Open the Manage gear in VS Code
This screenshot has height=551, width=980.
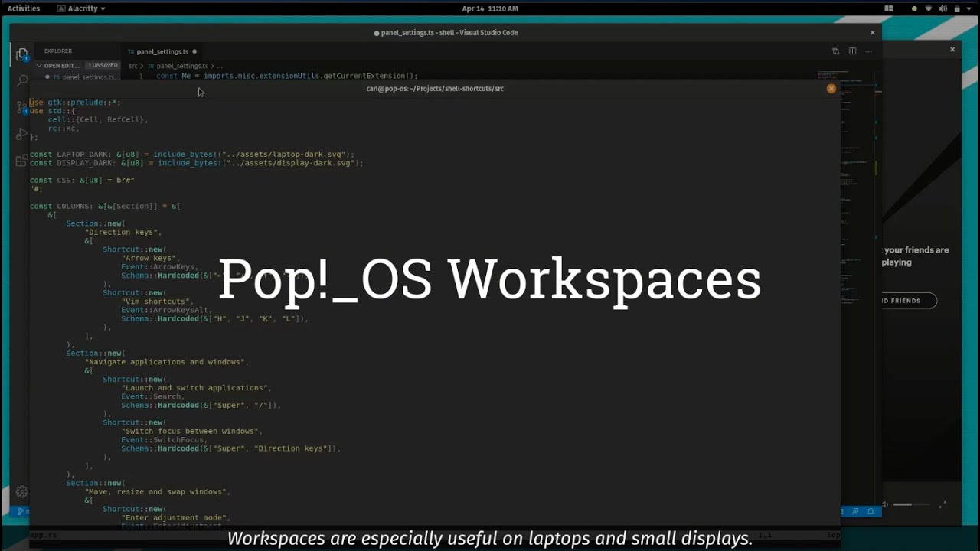(x=21, y=492)
